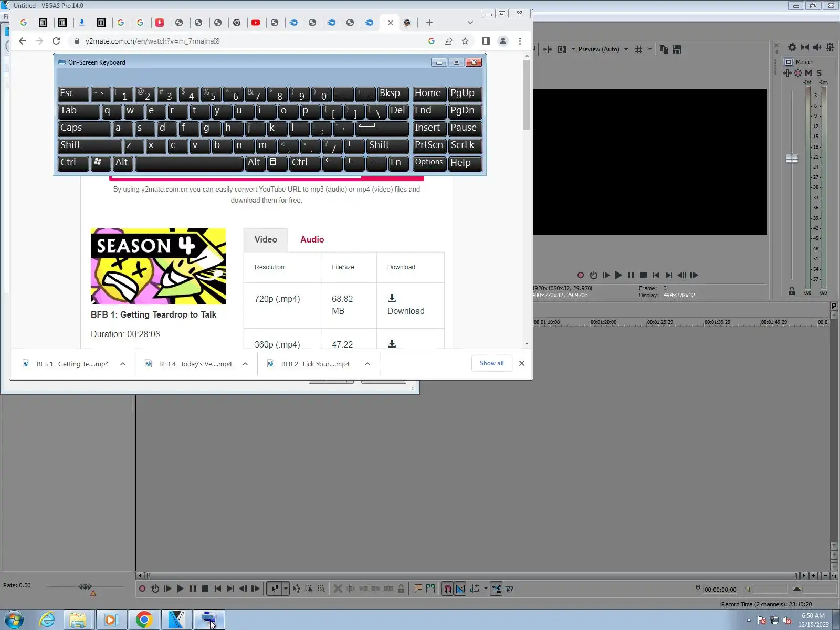Click the Master bus volume fader

(x=792, y=159)
